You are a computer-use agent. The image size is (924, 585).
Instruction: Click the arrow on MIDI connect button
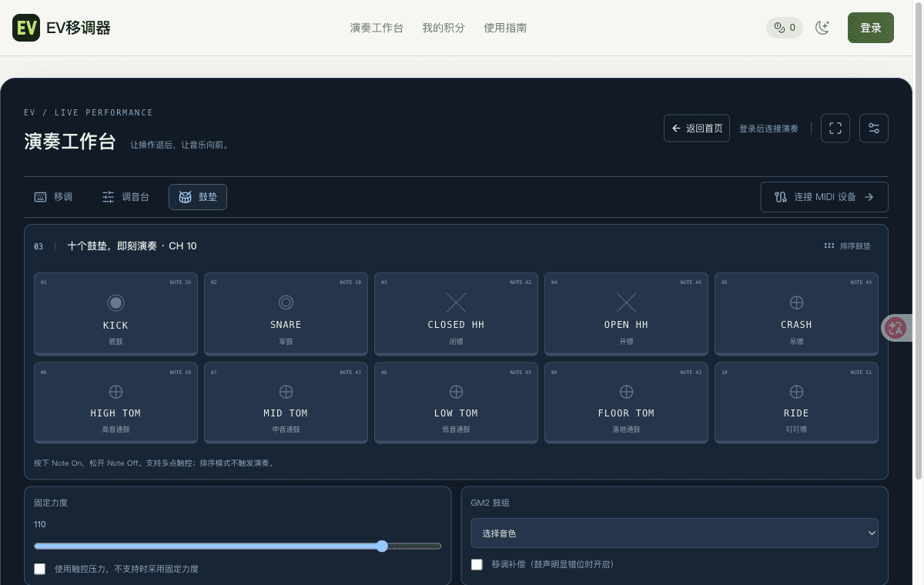point(869,197)
